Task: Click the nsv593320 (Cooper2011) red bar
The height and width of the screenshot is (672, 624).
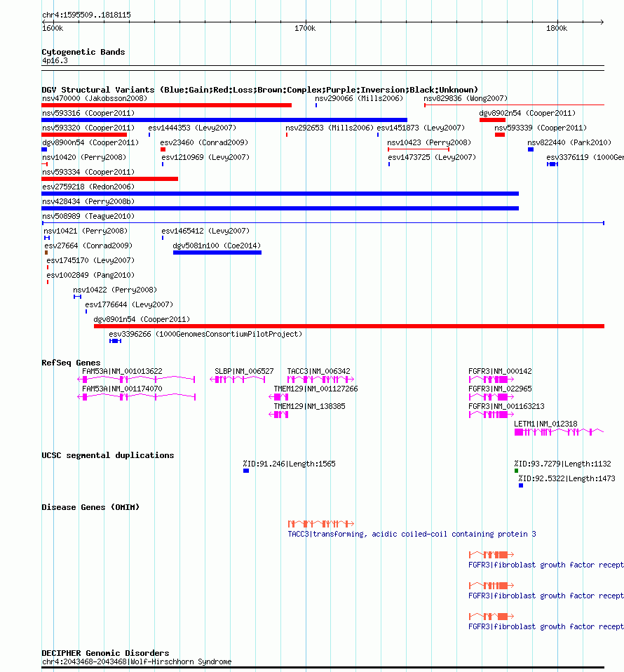Action: click(x=84, y=135)
